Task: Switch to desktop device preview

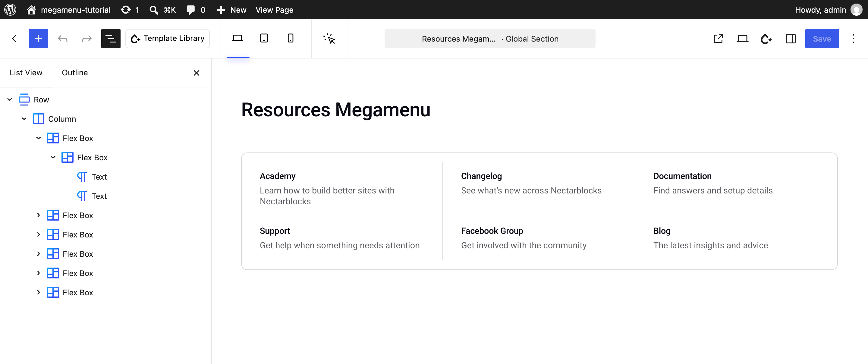Action: [x=237, y=39]
